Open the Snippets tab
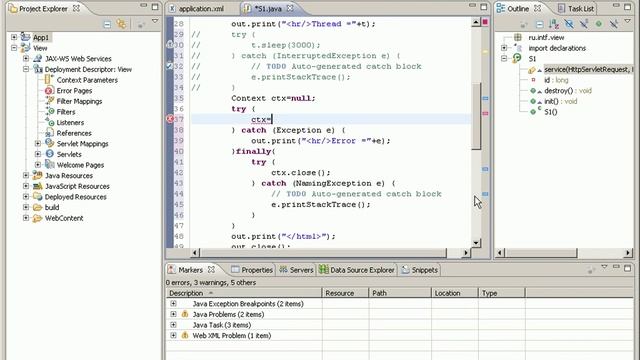Image resolution: width=640 pixels, height=360 pixels. pyautogui.click(x=419, y=270)
